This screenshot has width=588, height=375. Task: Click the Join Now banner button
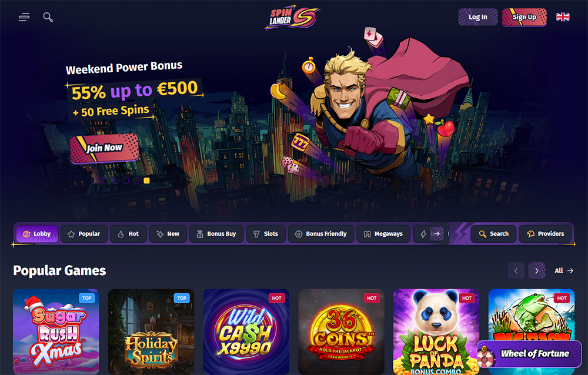click(x=105, y=148)
